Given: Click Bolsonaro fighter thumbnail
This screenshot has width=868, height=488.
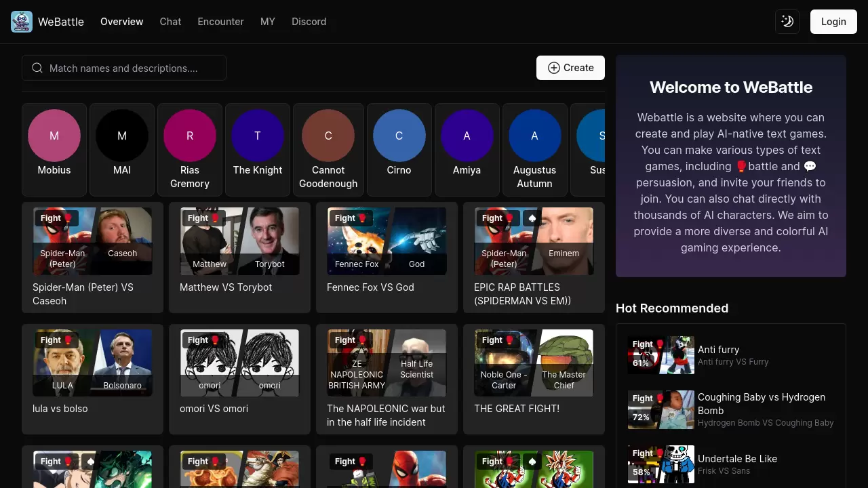Looking at the screenshot, I should (x=123, y=363).
